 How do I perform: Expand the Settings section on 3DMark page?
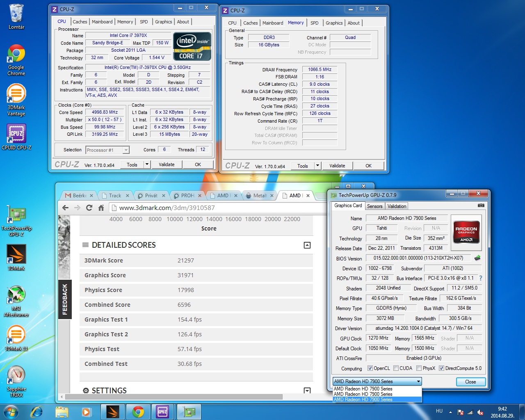point(307,391)
